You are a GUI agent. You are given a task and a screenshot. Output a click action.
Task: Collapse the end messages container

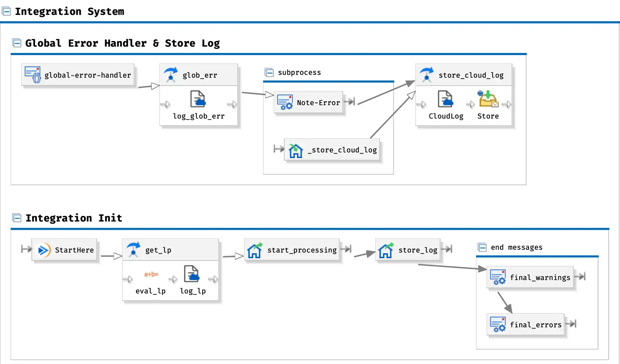(x=482, y=247)
